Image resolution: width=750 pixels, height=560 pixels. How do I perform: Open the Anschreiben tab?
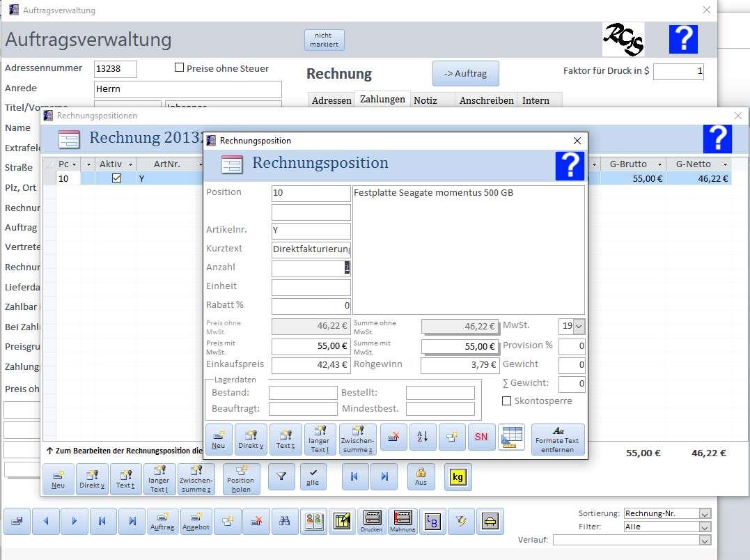(x=486, y=100)
